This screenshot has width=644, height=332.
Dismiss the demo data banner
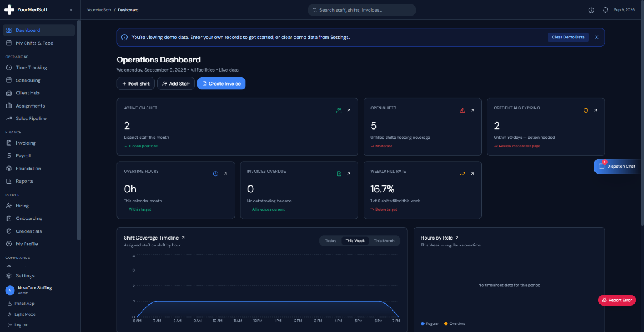pyautogui.click(x=597, y=37)
